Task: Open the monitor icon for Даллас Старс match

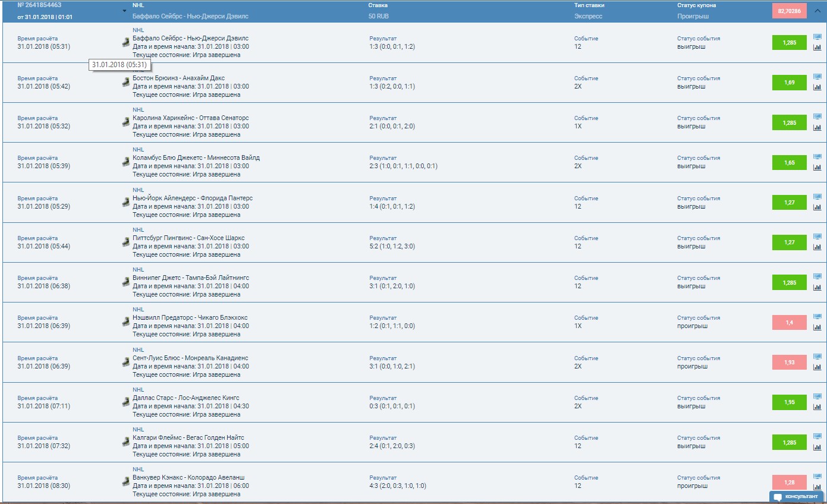Action: coord(817,396)
